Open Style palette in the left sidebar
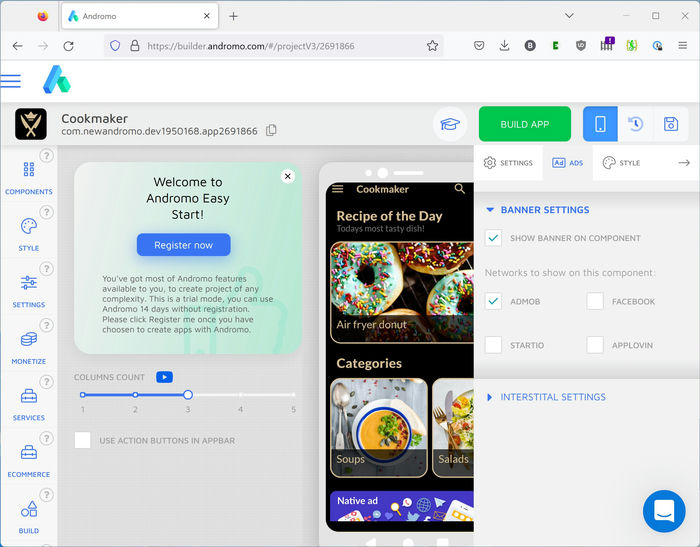The width and height of the screenshot is (700, 547). 29,234
